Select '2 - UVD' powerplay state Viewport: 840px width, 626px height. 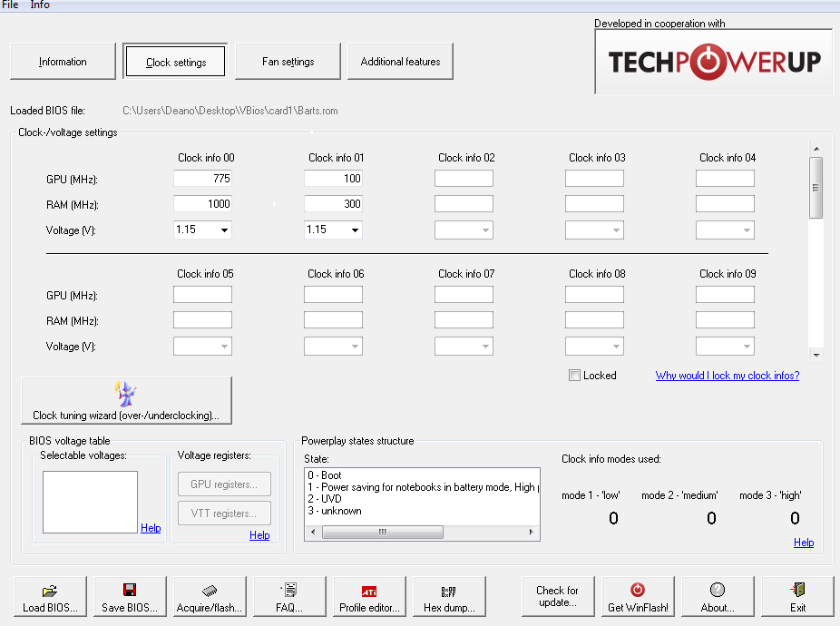point(325,499)
